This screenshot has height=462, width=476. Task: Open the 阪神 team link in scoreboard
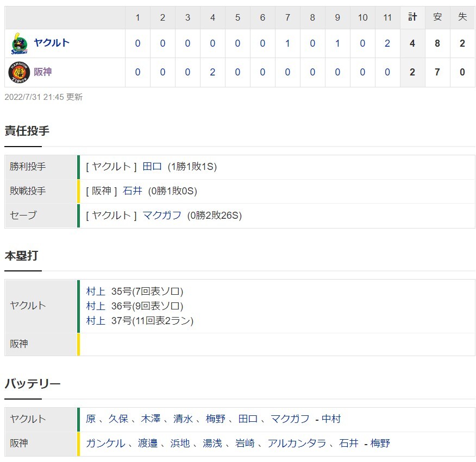[42, 72]
